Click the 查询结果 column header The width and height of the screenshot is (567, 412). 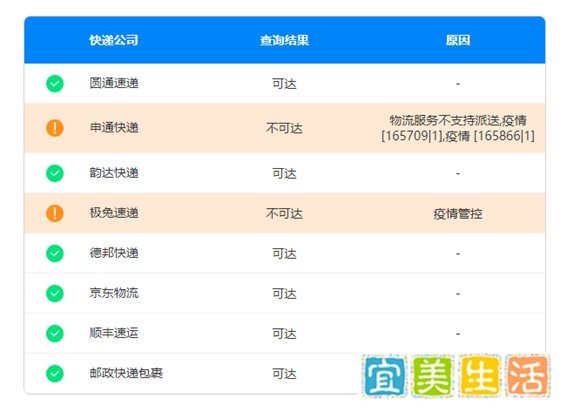(284, 40)
